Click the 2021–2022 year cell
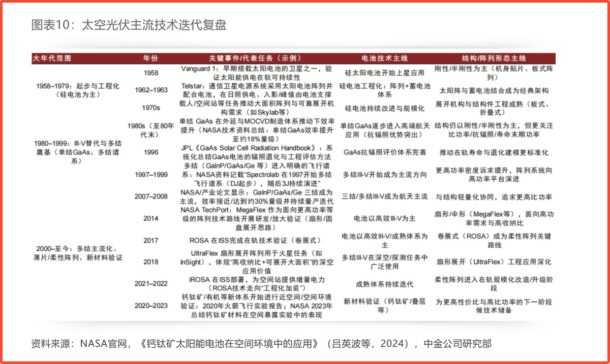This screenshot has height=364, width=610. [151, 284]
